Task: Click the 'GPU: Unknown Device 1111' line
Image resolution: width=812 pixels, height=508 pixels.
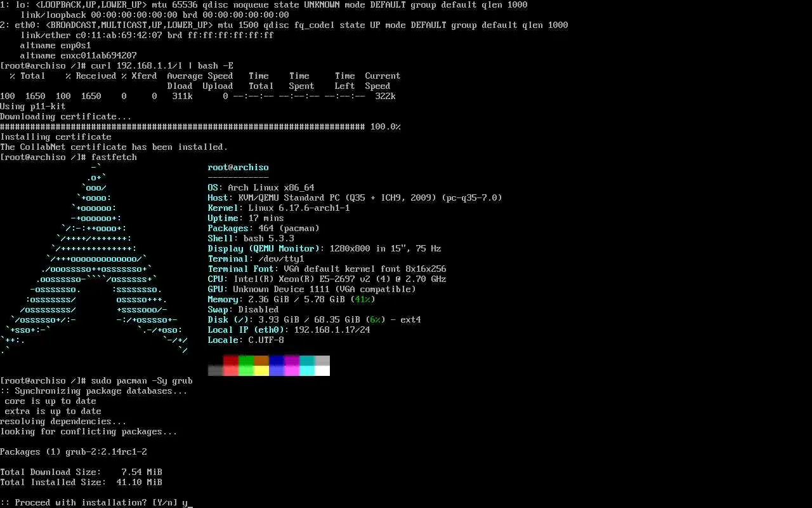Action: tap(312, 290)
